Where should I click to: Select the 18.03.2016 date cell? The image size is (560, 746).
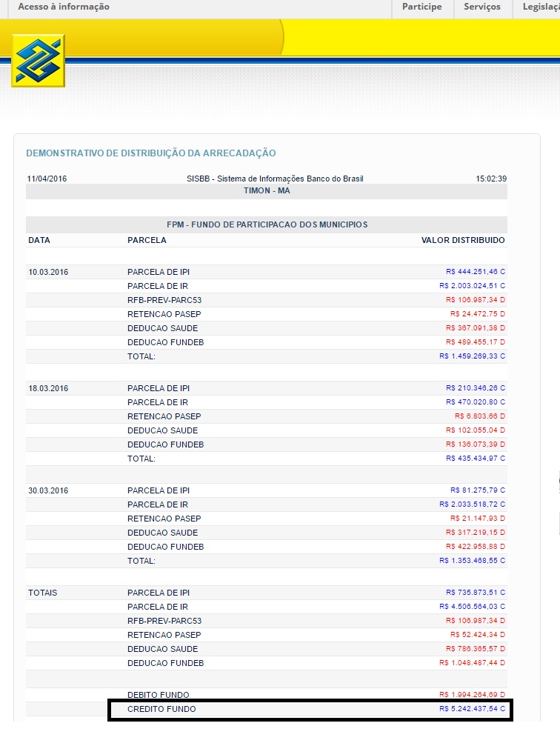coord(48,388)
